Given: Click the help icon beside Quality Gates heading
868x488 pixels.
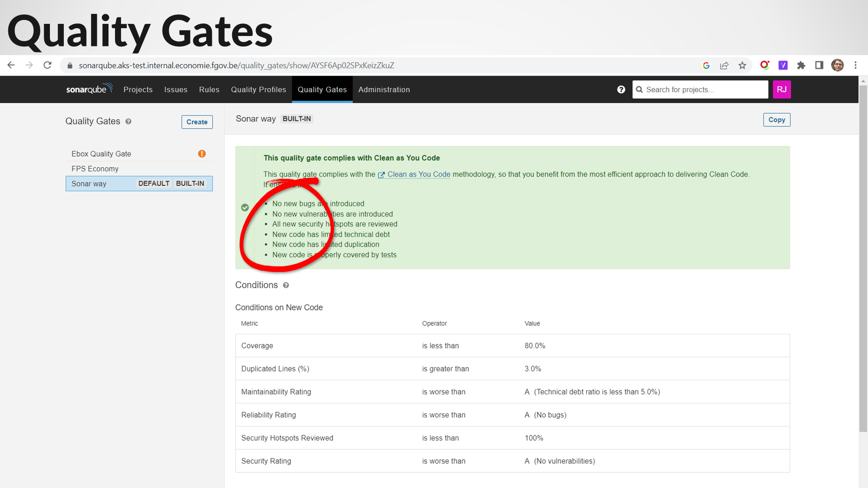Looking at the screenshot, I should (128, 121).
